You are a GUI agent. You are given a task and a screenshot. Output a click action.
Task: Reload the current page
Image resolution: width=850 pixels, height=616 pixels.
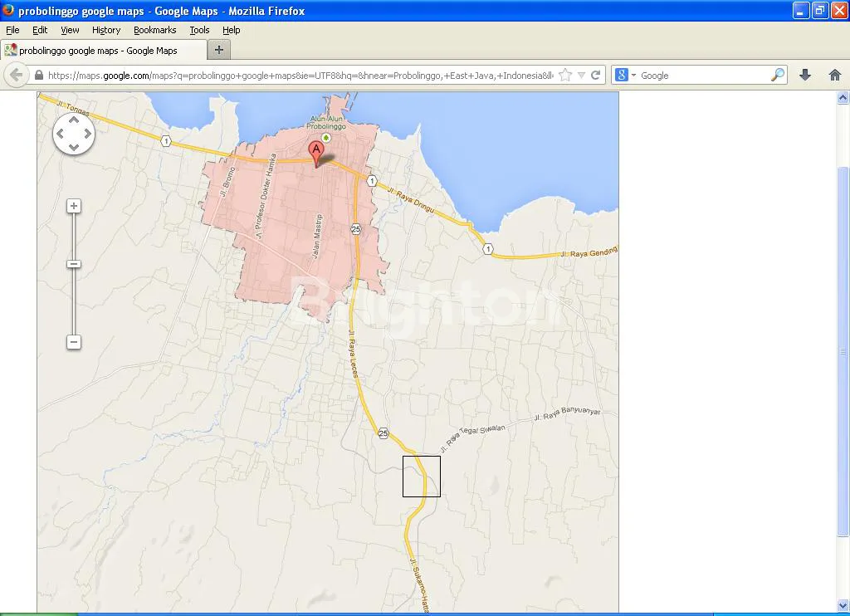(x=595, y=75)
